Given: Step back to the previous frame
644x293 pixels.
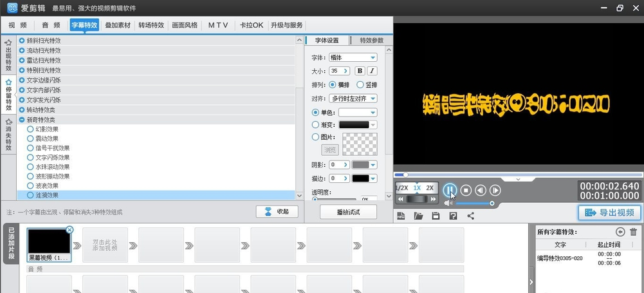Looking at the screenshot, I should pos(481,190).
